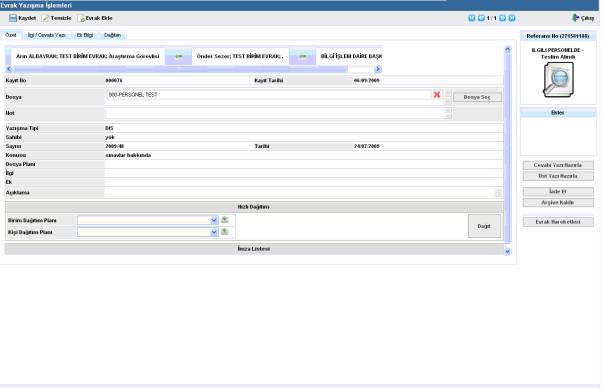View Evrak Hareketleri history
This screenshot has height=388, width=604.
point(558,222)
